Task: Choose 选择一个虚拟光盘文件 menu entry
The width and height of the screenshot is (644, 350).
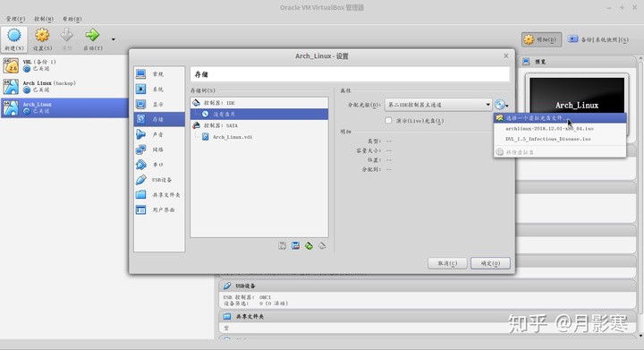Action: pos(560,118)
